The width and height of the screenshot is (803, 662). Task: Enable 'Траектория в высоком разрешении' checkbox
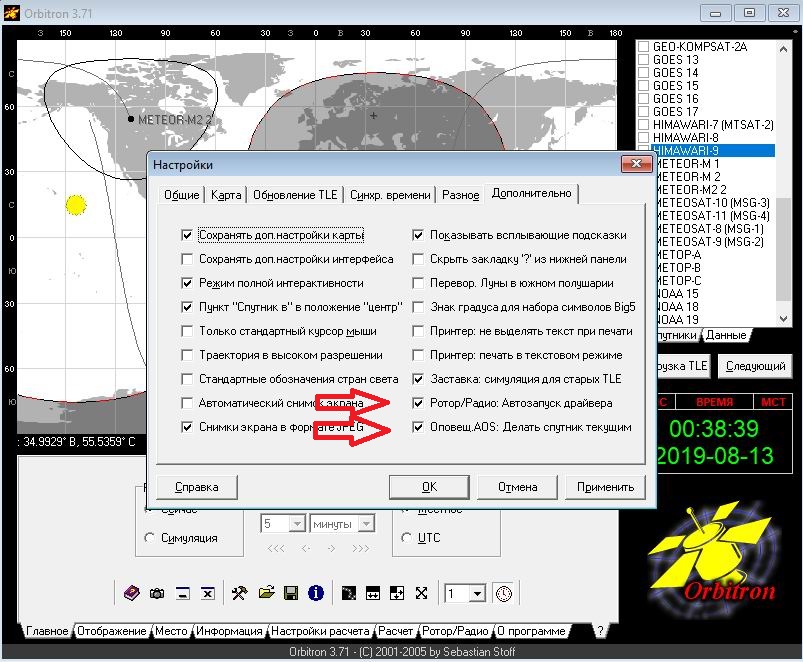(x=187, y=355)
